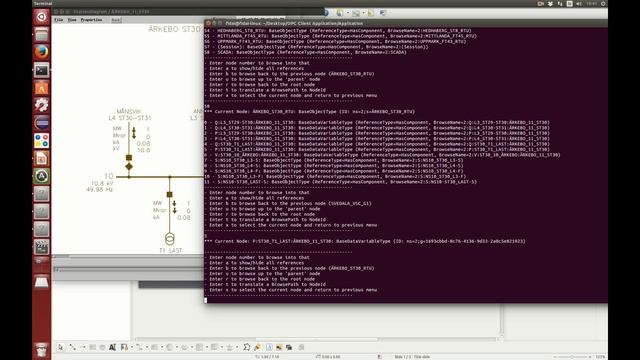Open the clapperboard video app in dock
The width and height of the screenshot is (640, 360).
point(41,247)
